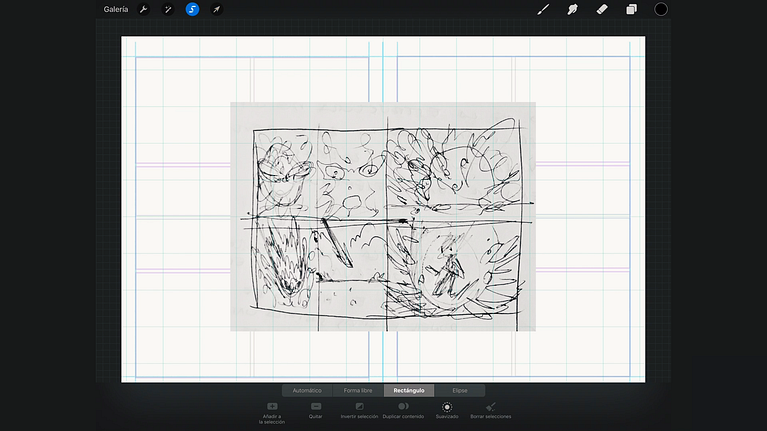The width and height of the screenshot is (767, 431).
Task: Select the Eraser tool
Action: coord(602,9)
